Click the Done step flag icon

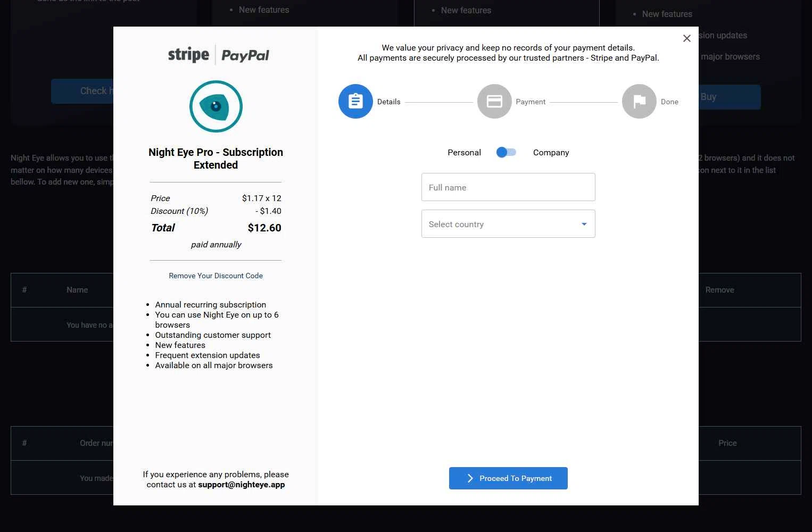[639, 101]
